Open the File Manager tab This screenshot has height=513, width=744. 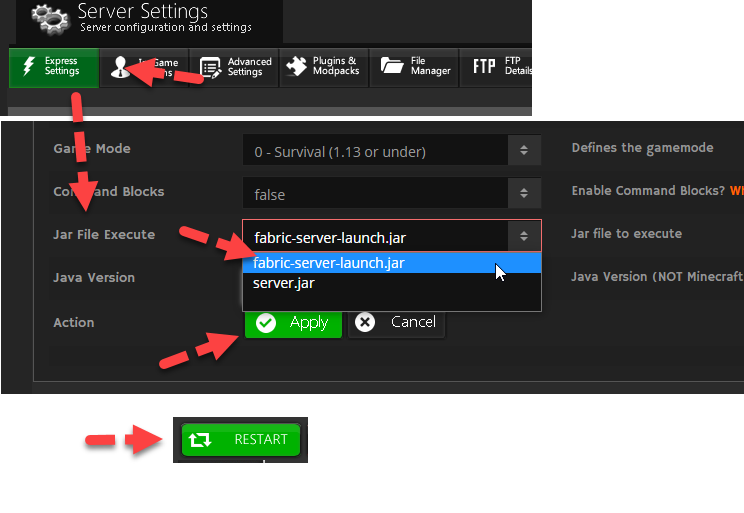(414, 67)
